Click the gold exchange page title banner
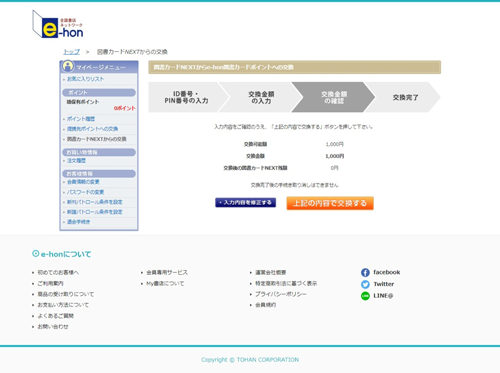The height and width of the screenshot is (373, 500). [x=295, y=67]
